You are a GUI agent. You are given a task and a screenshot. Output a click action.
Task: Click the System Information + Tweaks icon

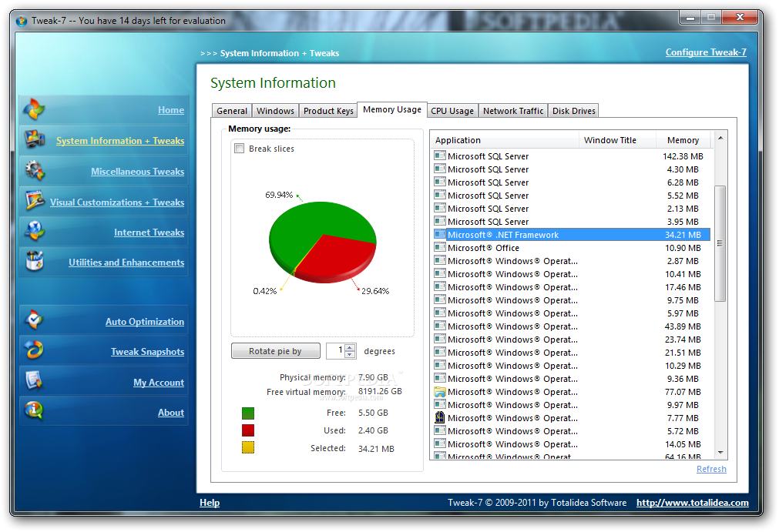pyautogui.click(x=34, y=139)
